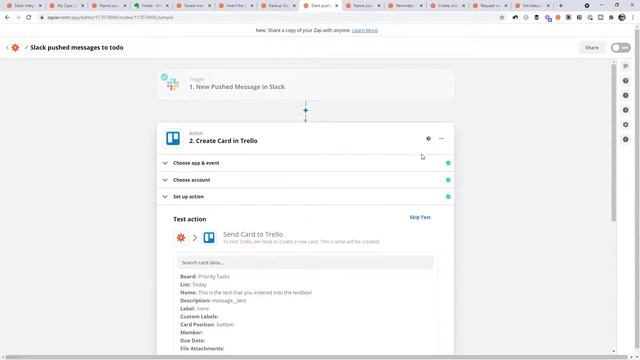
Task: Click the green status dot on Set up action
Action: pyautogui.click(x=448, y=197)
